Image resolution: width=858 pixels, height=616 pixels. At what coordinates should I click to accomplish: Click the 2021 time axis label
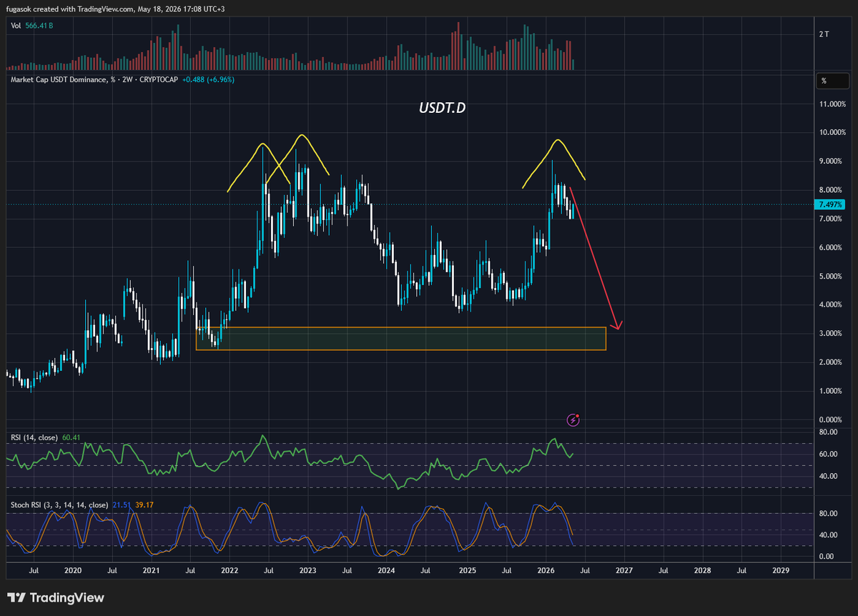(x=151, y=571)
